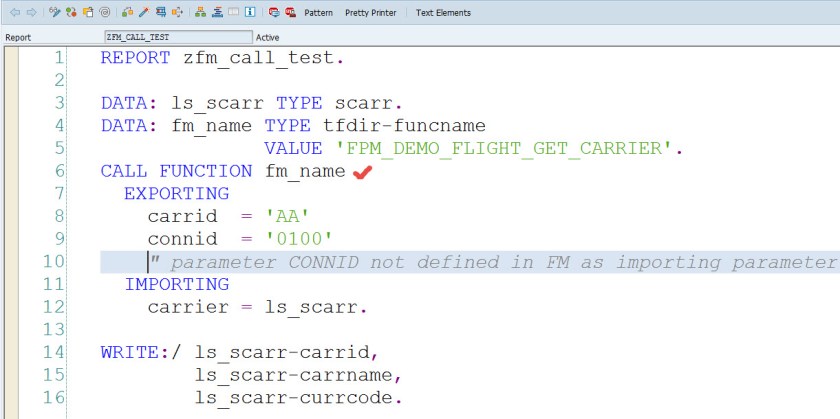Image resolution: width=840 pixels, height=419 pixels.
Task: Set a session breakpoint icon
Action: coord(274,12)
